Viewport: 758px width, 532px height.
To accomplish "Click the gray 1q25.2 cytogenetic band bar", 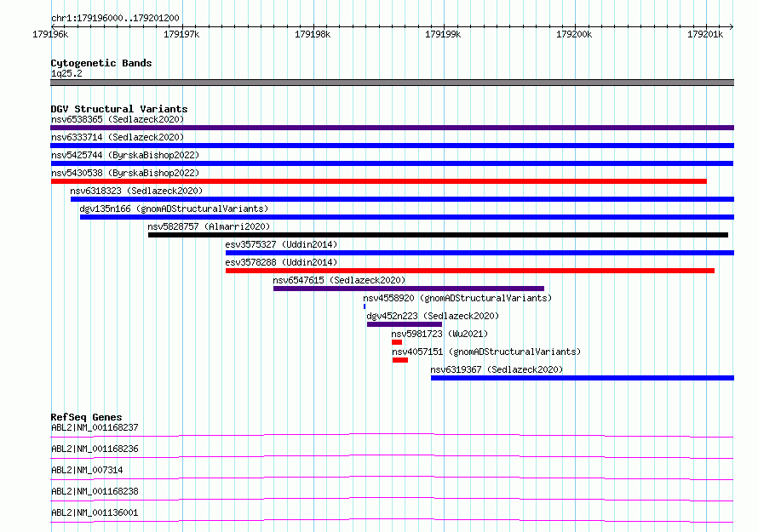I will pyautogui.click(x=392, y=83).
